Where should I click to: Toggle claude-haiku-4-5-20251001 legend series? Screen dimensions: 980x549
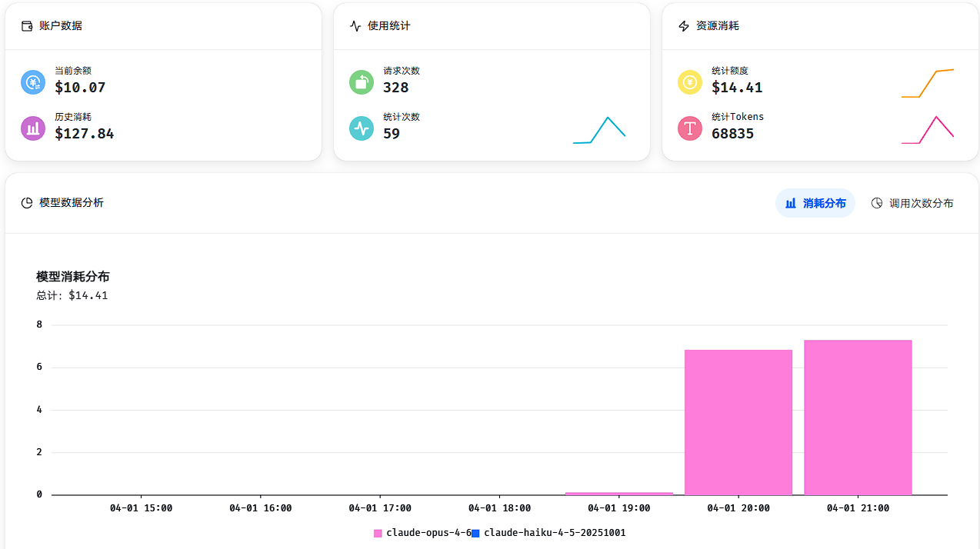[x=548, y=533]
